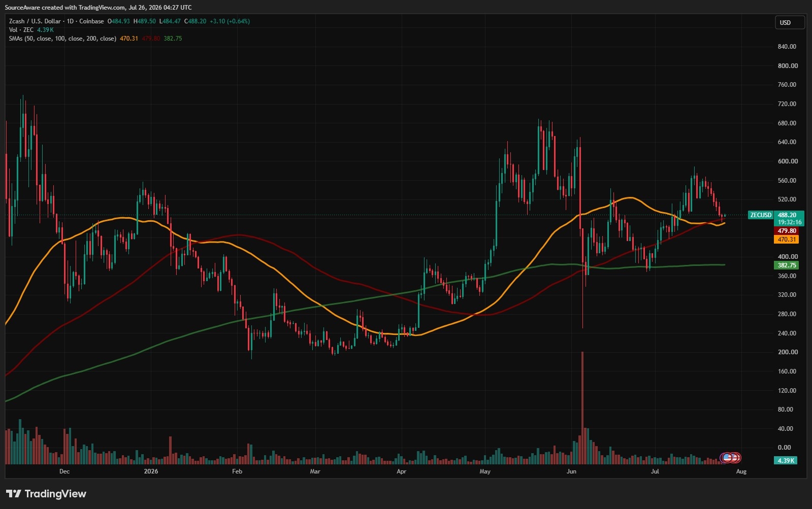Click the 800.00 price scale label
The width and height of the screenshot is (812, 509).
[788, 66]
